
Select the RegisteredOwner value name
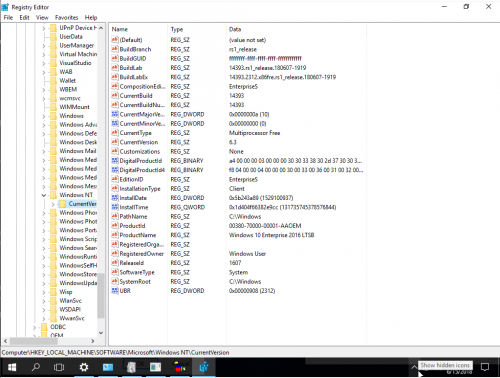[x=141, y=254]
